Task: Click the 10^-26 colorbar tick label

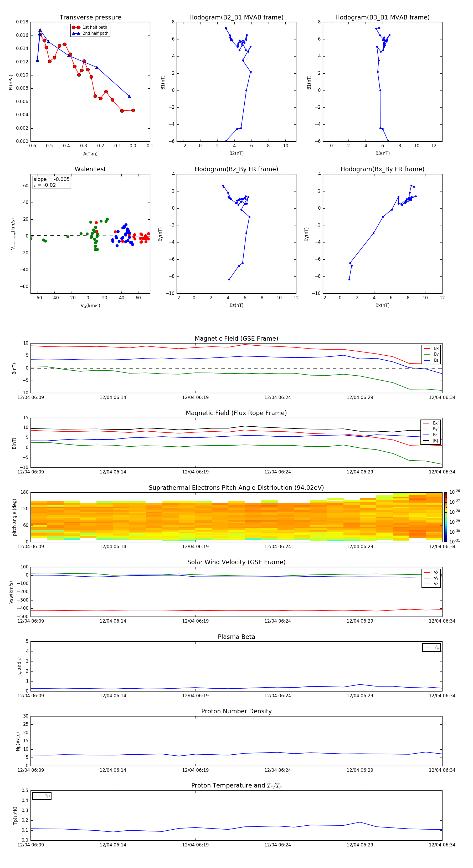Action: pyautogui.click(x=455, y=492)
